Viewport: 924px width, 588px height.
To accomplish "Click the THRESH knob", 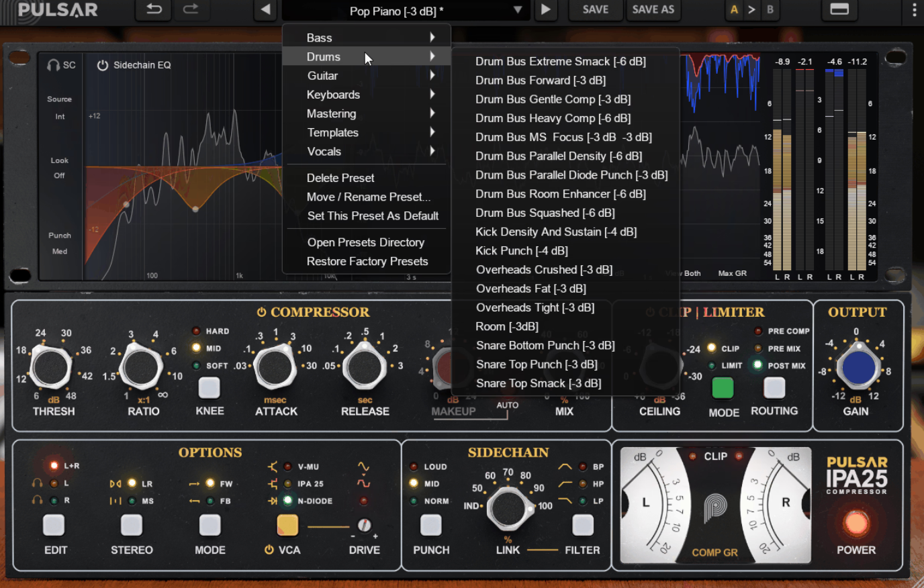I will tap(51, 367).
